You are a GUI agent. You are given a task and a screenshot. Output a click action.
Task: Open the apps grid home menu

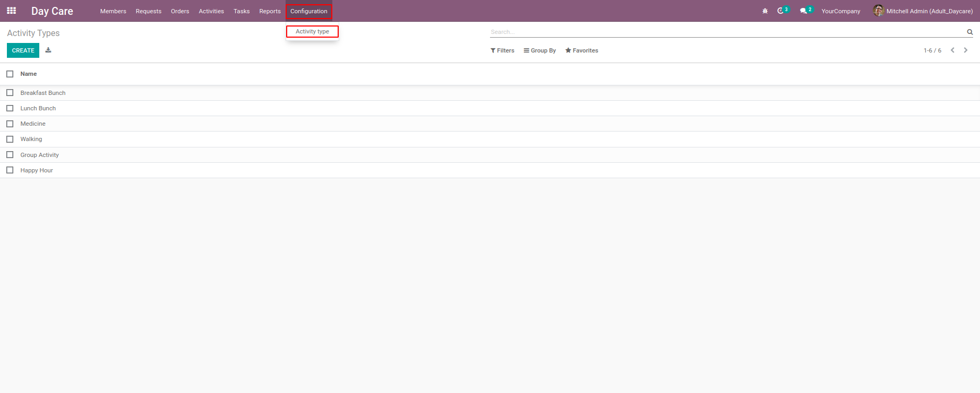point(11,11)
